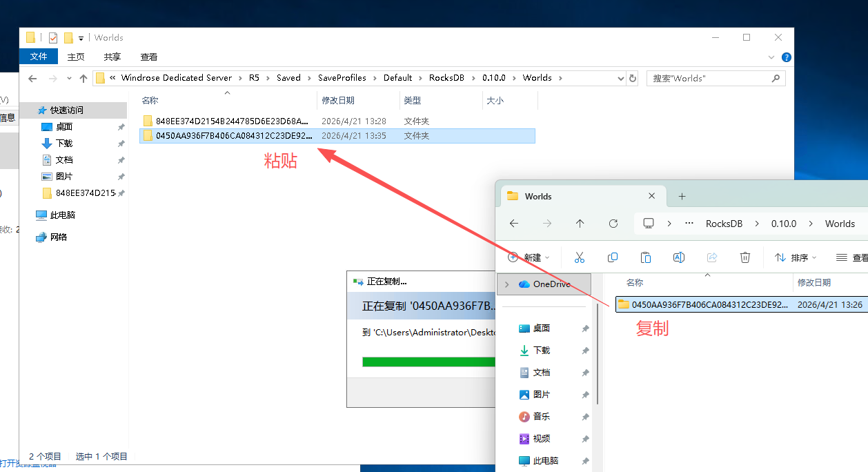868x472 pixels.
Task: Click the cut scissors icon in toolbar
Action: tap(579, 257)
